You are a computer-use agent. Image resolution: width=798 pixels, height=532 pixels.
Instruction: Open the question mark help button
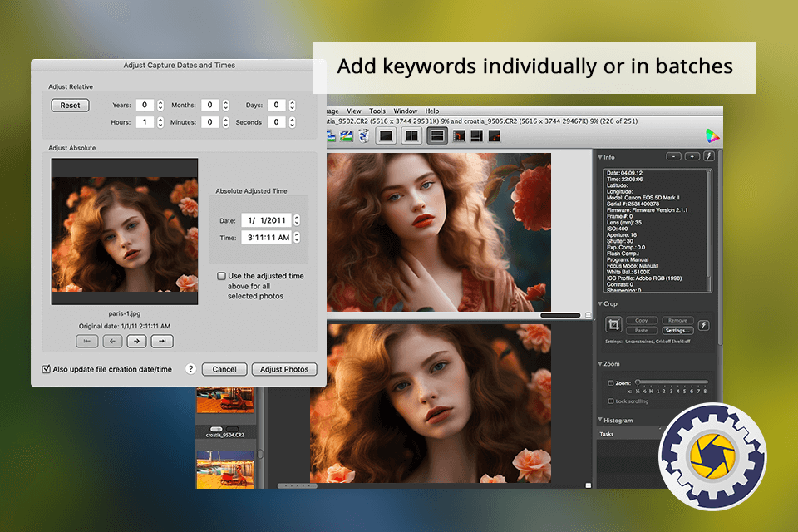[x=190, y=369]
